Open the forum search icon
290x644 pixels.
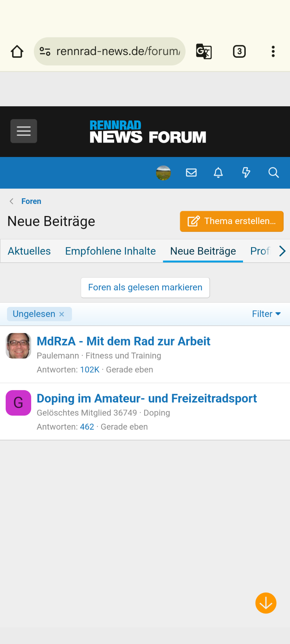pyautogui.click(x=274, y=173)
